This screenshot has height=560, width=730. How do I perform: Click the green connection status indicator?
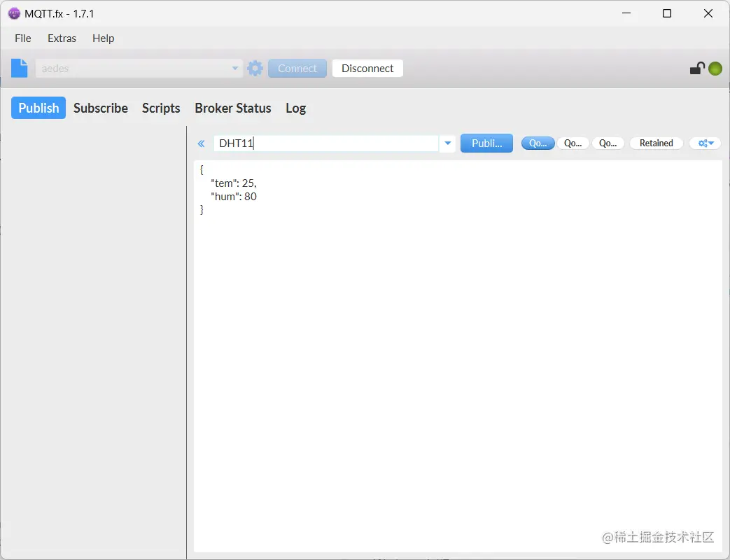pyautogui.click(x=715, y=69)
